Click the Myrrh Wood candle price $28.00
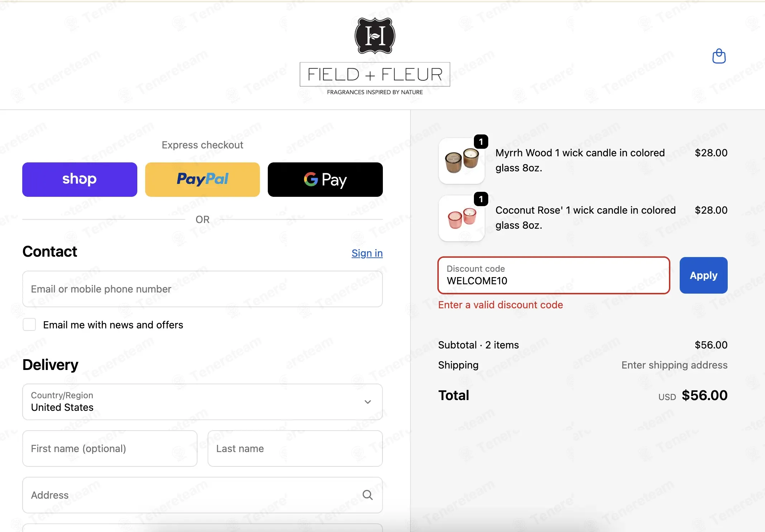This screenshot has width=765, height=532. click(711, 153)
